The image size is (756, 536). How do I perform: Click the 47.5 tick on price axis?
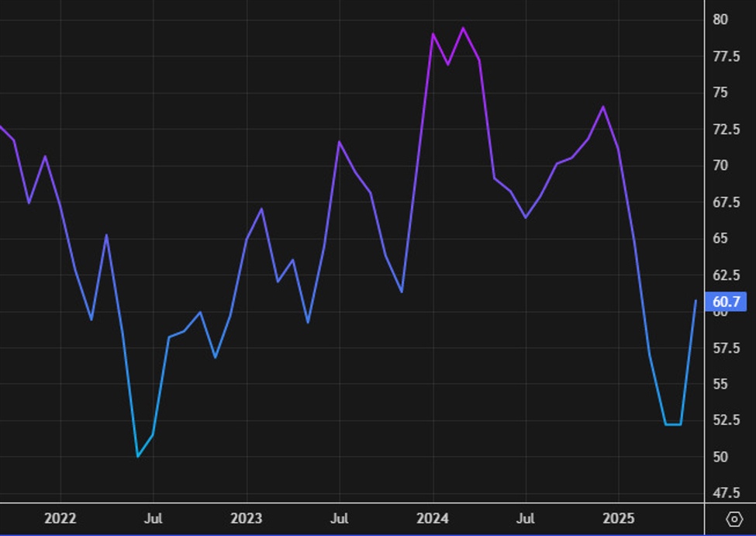click(x=725, y=493)
